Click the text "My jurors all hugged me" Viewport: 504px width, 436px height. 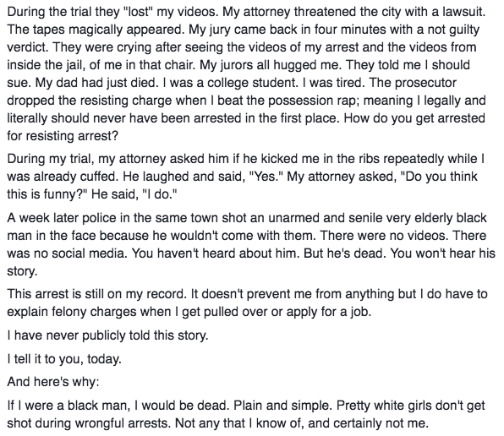pos(271,65)
